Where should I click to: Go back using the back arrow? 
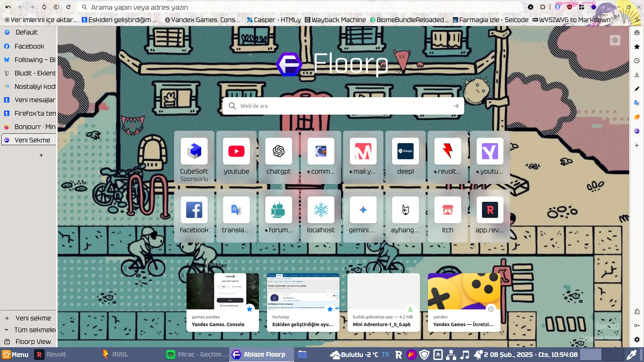(20, 7)
